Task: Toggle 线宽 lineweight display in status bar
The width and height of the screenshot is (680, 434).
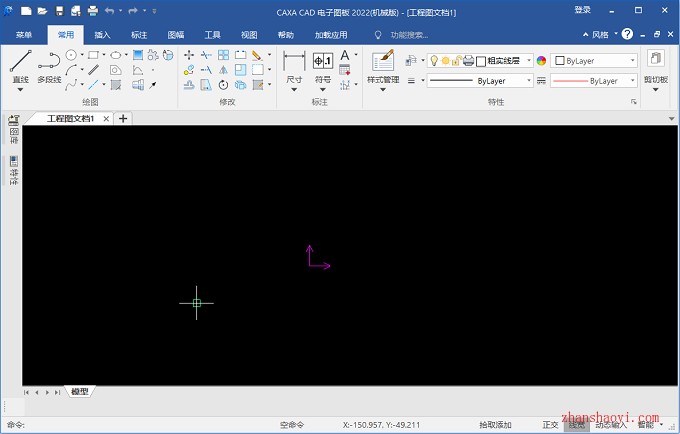Action: (x=577, y=425)
